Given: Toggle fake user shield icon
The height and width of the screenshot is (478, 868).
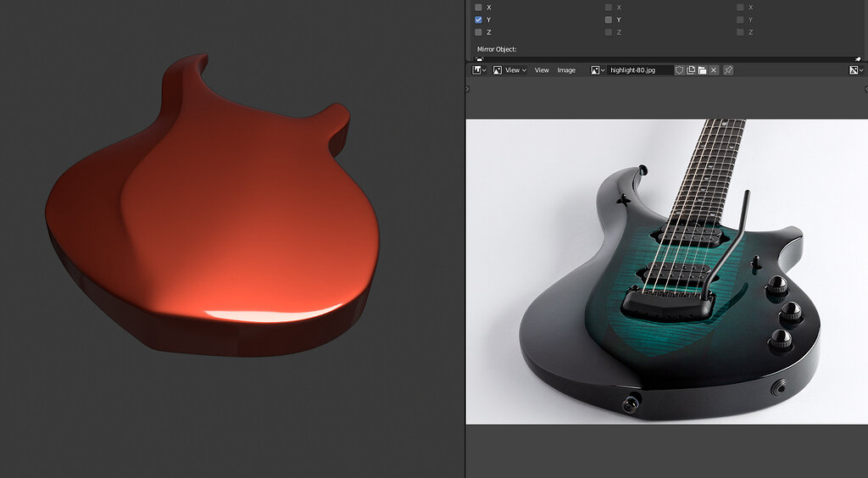Looking at the screenshot, I should [x=679, y=70].
